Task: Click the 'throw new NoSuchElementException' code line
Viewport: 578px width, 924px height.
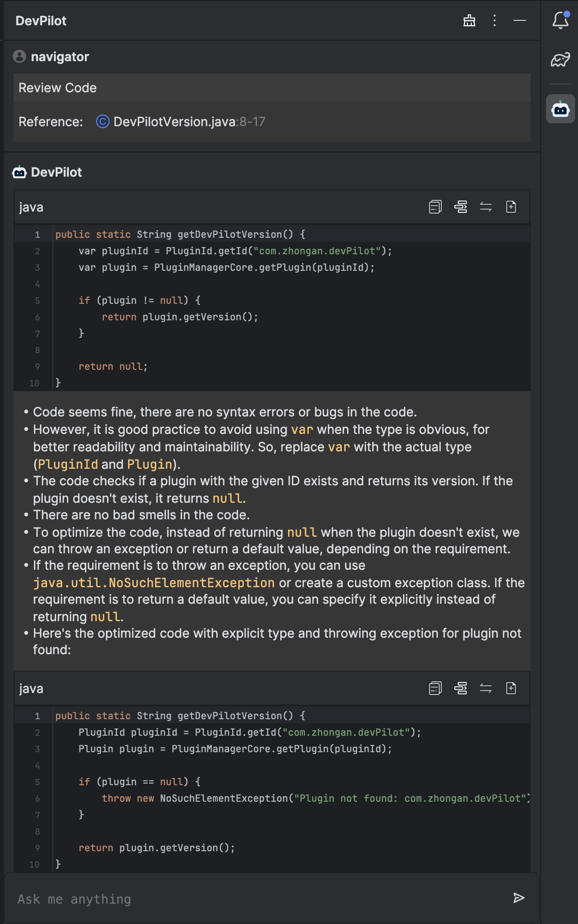Action: coord(316,798)
